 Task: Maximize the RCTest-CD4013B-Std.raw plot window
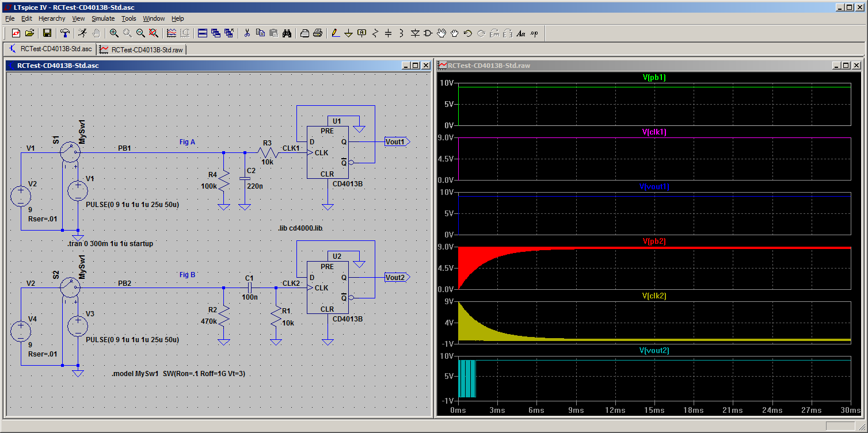pyautogui.click(x=846, y=66)
